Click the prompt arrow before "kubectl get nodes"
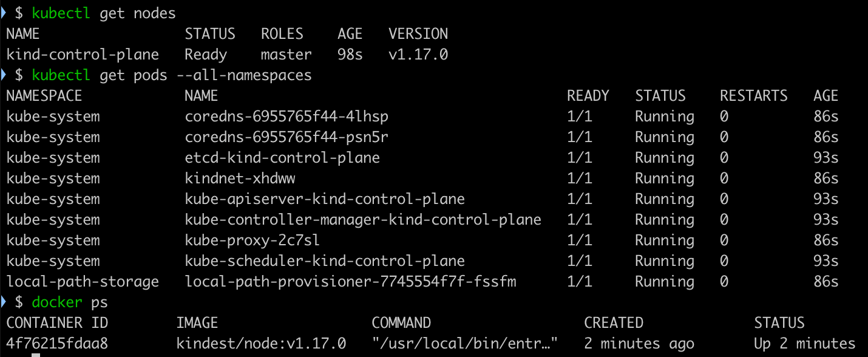The image size is (868, 357). (3, 13)
